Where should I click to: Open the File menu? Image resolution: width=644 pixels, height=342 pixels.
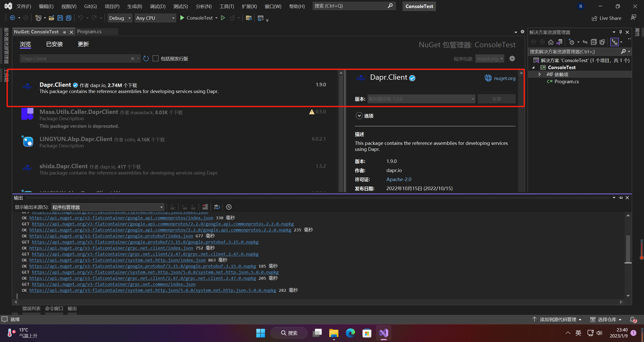click(x=24, y=6)
